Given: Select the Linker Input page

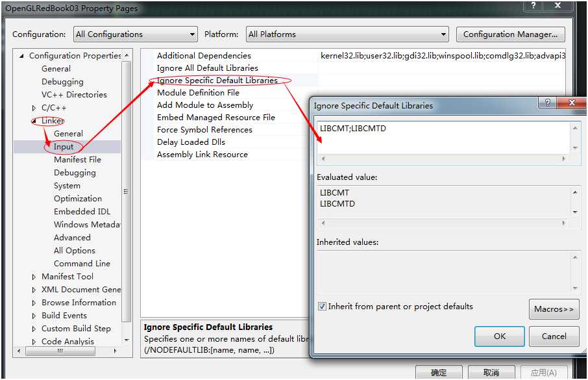Looking at the screenshot, I should [x=64, y=147].
